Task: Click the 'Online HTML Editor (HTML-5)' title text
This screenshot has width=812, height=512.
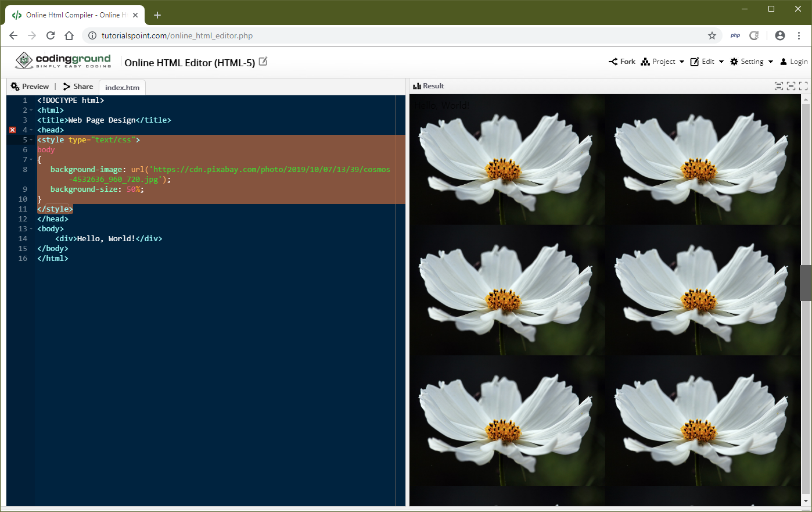Action: (190, 63)
